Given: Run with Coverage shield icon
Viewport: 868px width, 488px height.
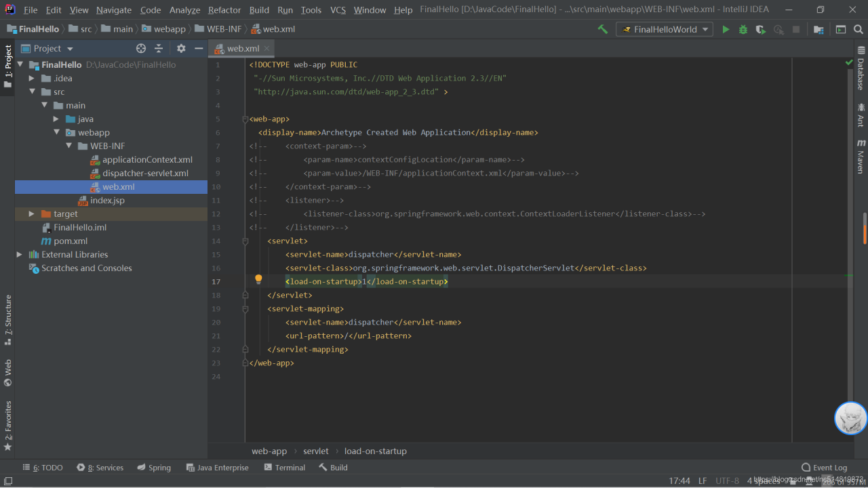Looking at the screenshot, I should pyautogui.click(x=761, y=29).
